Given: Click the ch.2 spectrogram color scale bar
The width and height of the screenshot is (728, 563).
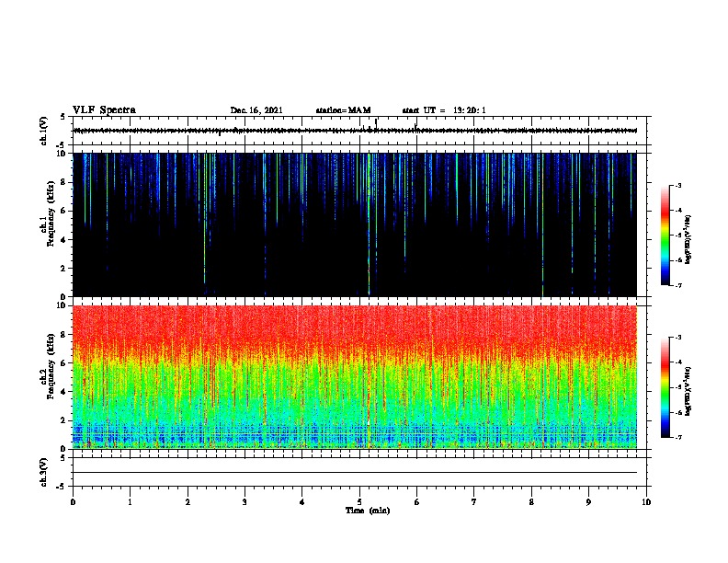Looking at the screenshot, I should coord(665,387).
